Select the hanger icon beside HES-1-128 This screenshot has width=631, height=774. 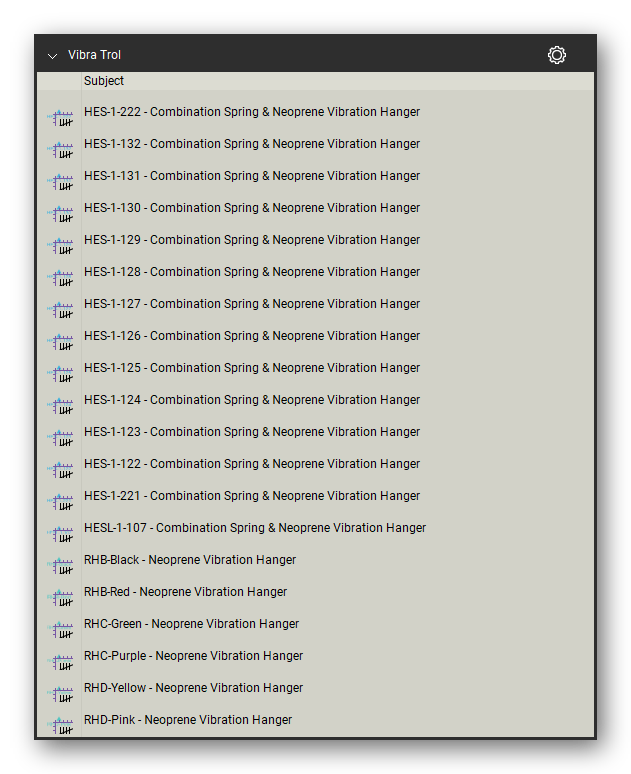(60, 278)
